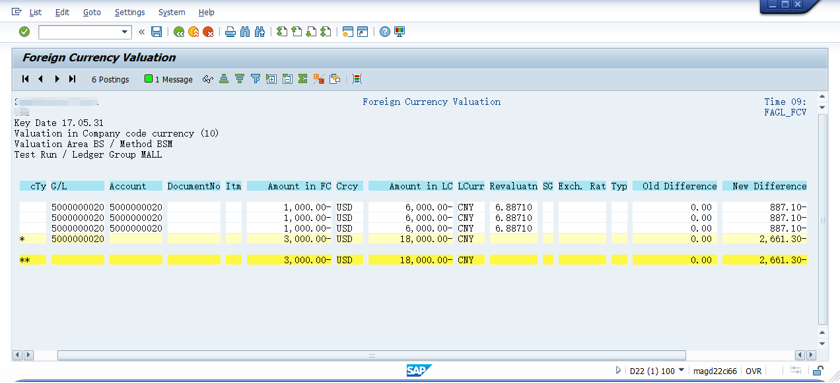
Task: Click the rightmost horizontal scroll-right arrow
Action: (810, 355)
